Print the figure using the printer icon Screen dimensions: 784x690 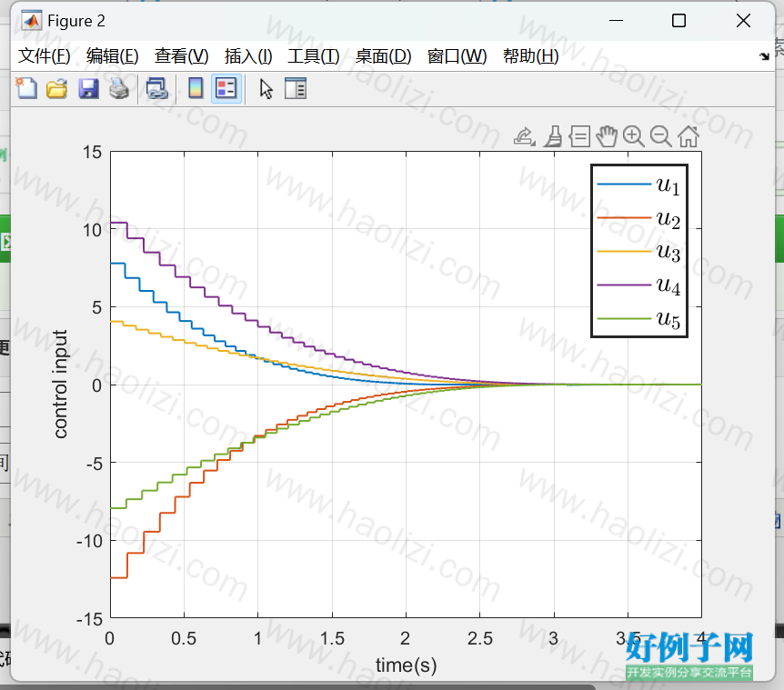119,88
